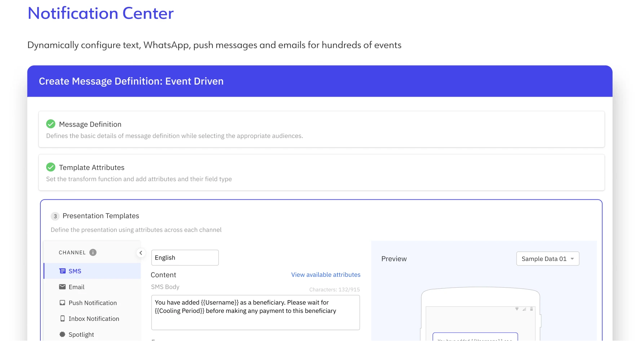The image size is (644, 341).
Task: Click the Inbox Notification phone icon
Action: [62, 319]
